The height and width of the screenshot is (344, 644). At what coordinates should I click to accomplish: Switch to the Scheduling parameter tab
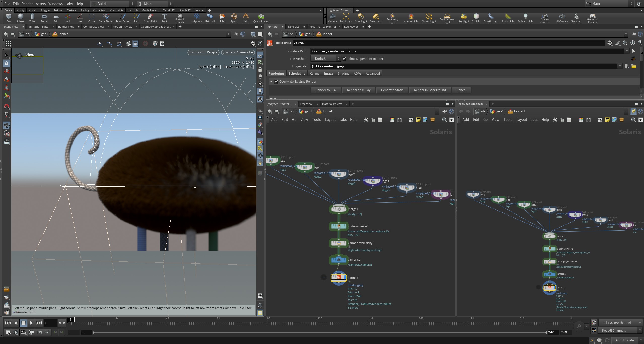(297, 74)
